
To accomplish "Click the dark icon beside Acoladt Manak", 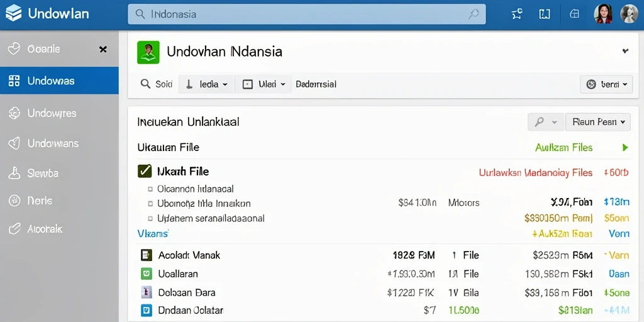I will click(x=146, y=255).
